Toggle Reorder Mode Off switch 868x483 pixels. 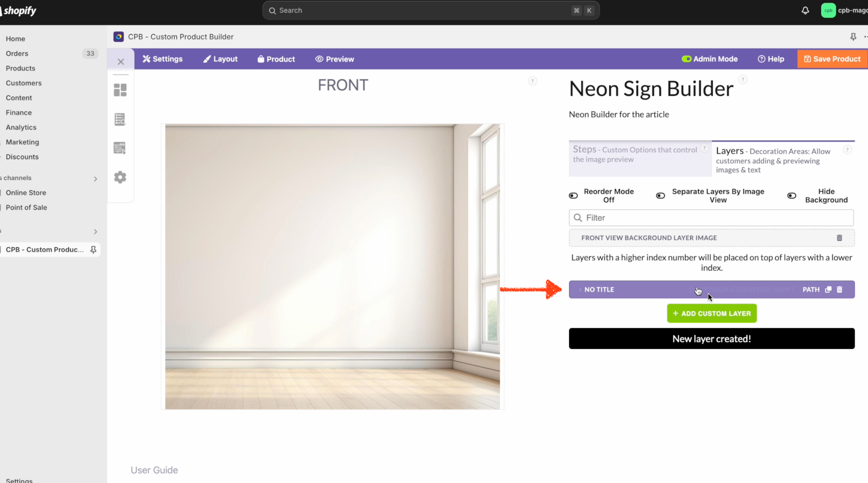tap(573, 196)
